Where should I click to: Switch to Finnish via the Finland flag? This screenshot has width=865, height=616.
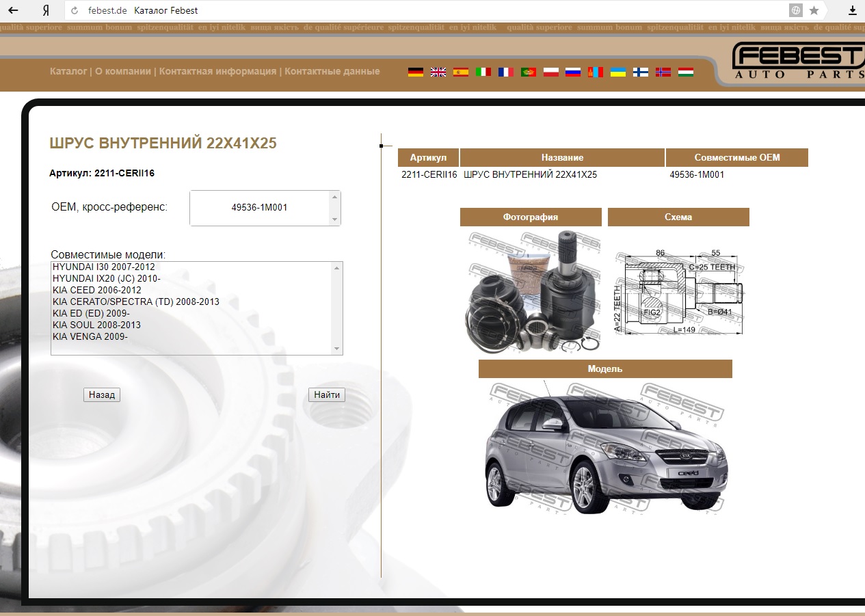pyautogui.click(x=641, y=72)
